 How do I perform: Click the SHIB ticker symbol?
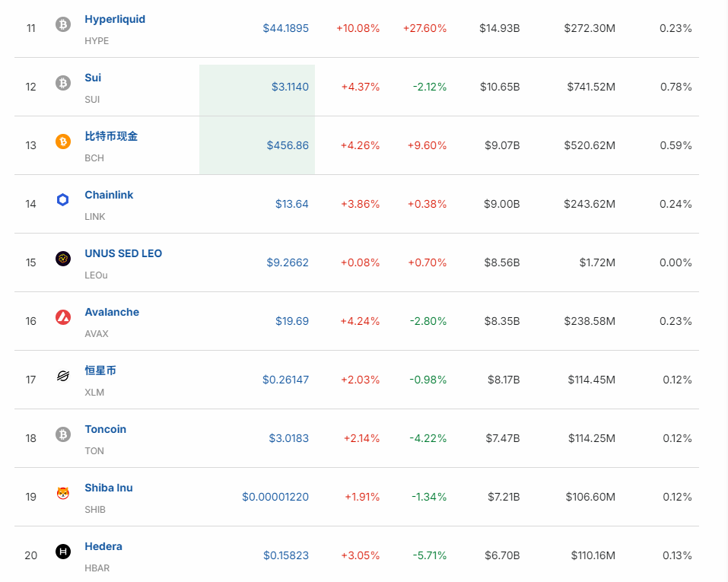(x=95, y=509)
